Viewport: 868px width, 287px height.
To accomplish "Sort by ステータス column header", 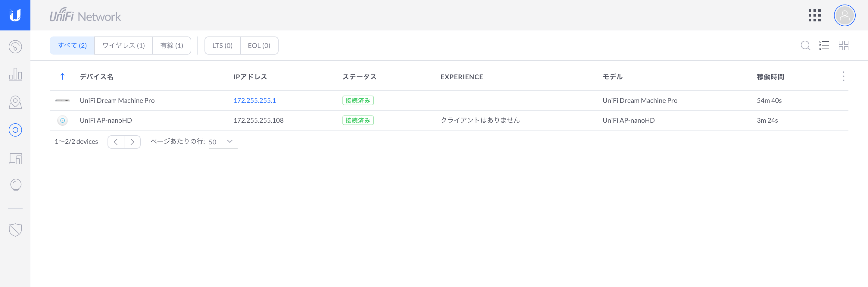I will click(x=359, y=77).
